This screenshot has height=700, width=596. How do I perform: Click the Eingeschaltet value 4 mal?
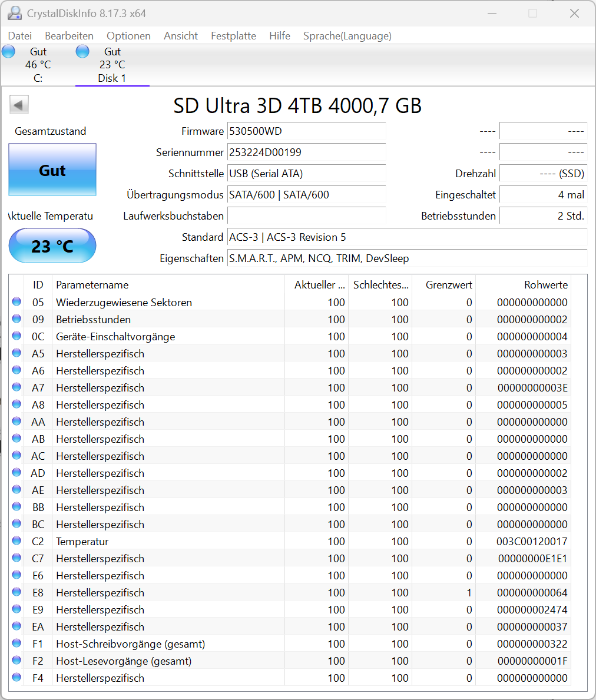coord(543,195)
